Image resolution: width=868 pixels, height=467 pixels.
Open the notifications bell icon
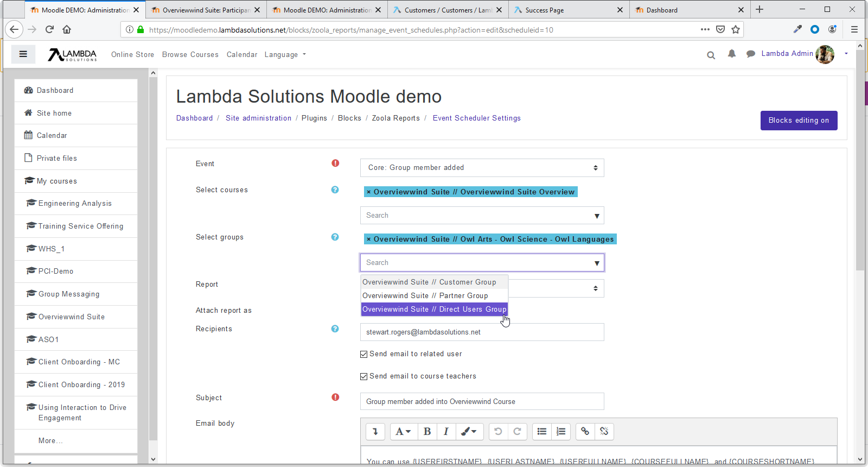[x=732, y=54]
